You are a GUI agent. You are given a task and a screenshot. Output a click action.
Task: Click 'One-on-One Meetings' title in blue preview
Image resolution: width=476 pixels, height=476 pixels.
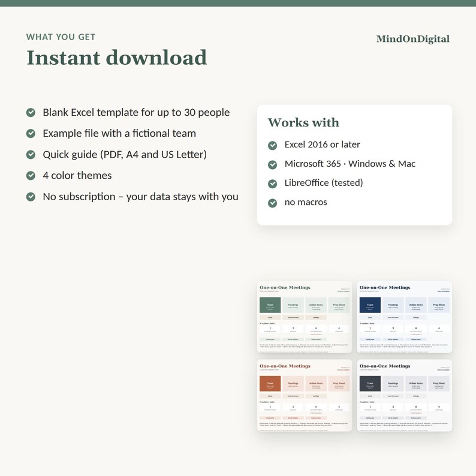pos(385,288)
